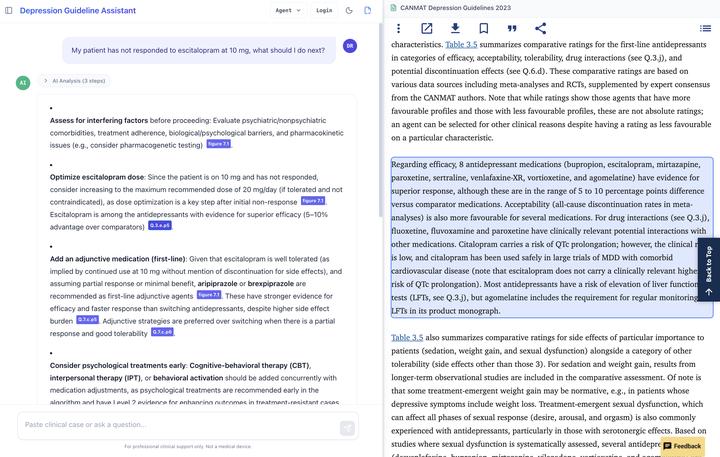Click the vertical Back to Top tab
This screenshot has height=457, width=720.
point(708,269)
